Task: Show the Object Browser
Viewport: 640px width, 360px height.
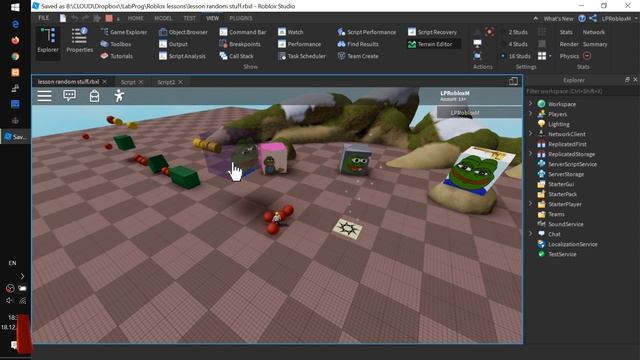Action: point(183,32)
